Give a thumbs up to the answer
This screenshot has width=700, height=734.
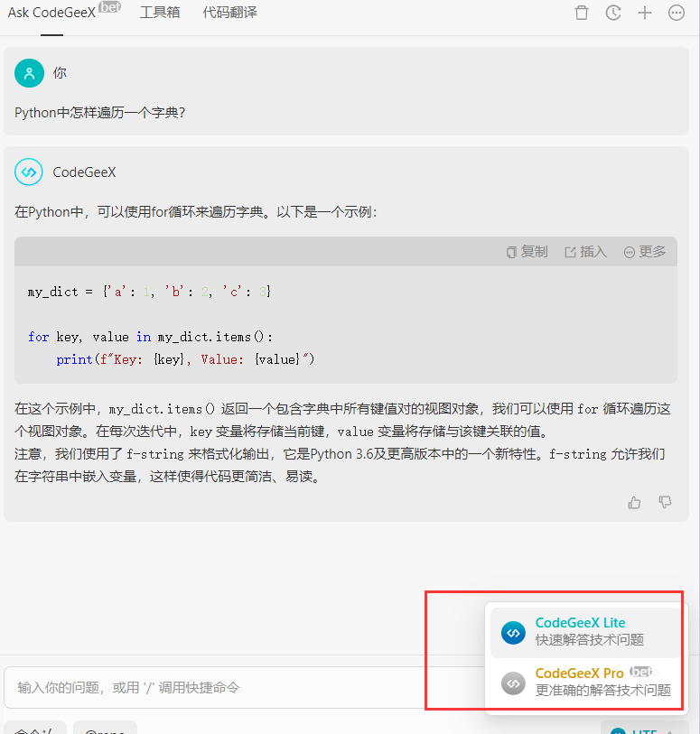tap(634, 503)
